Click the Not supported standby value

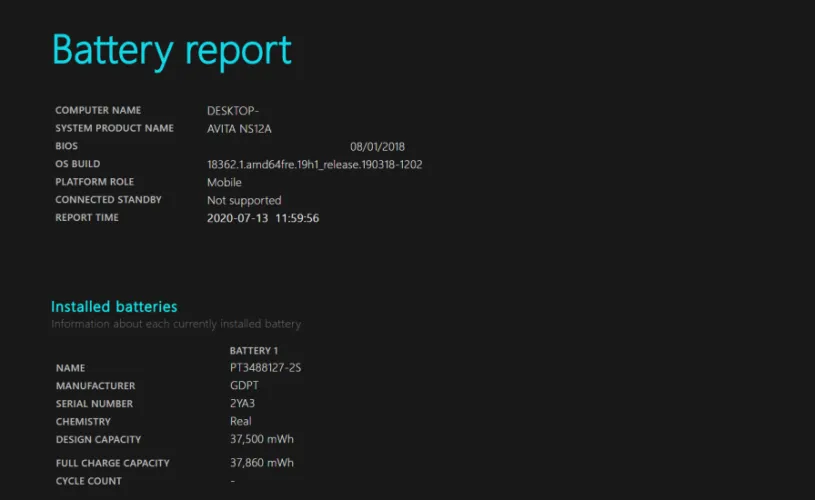click(x=244, y=201)
